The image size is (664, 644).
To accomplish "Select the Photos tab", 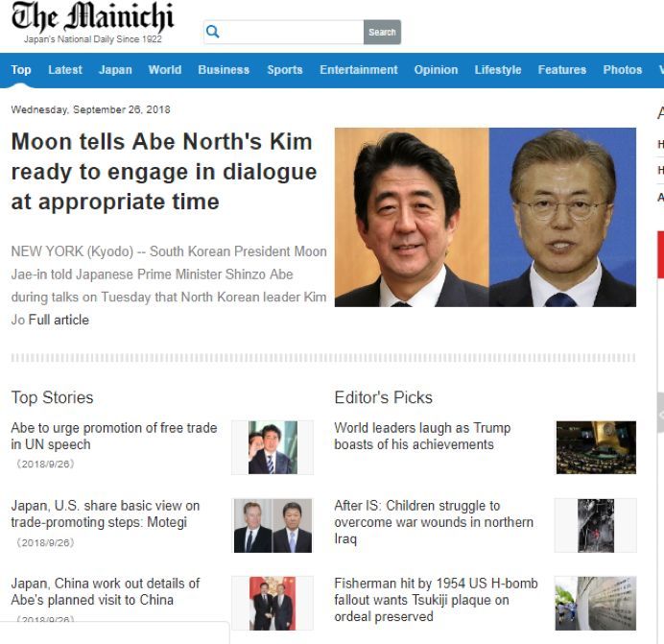I will point(622,70).
